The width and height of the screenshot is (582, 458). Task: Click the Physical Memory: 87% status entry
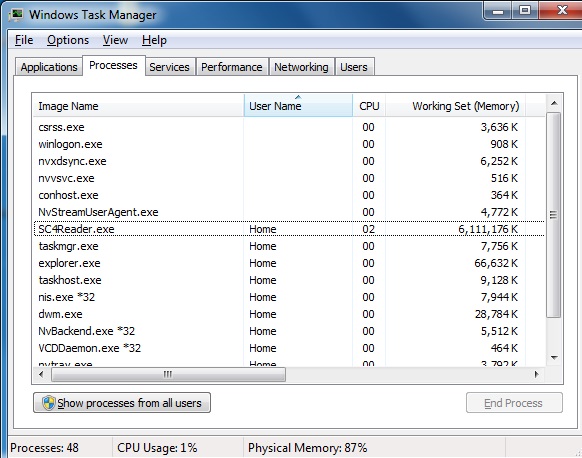click(x=307, y=448)
